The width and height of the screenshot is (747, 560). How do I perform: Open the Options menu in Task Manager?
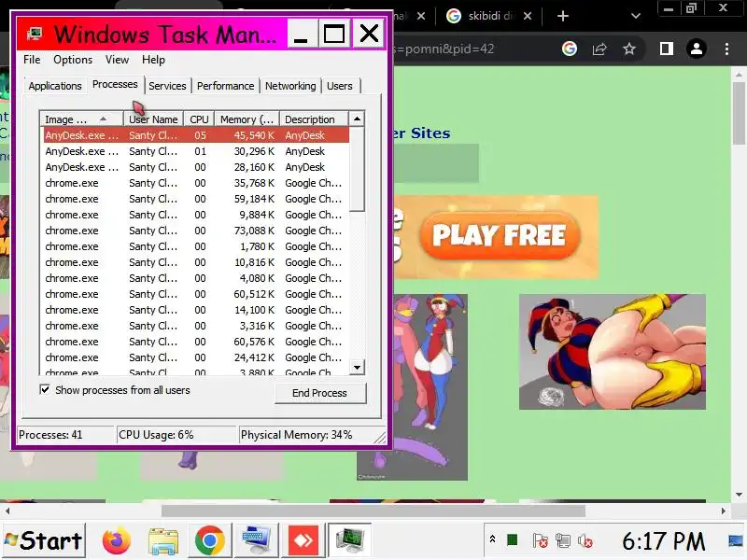point(73,60)
